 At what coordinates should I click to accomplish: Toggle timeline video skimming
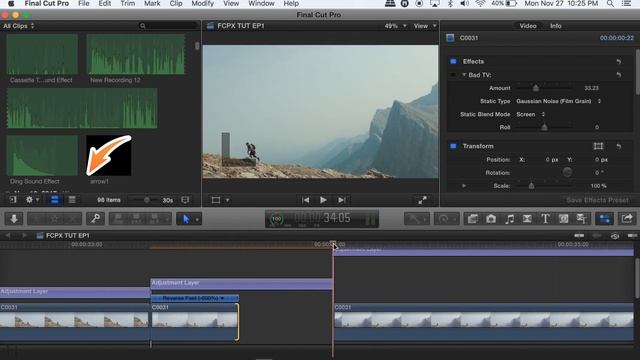pos(579,236)
